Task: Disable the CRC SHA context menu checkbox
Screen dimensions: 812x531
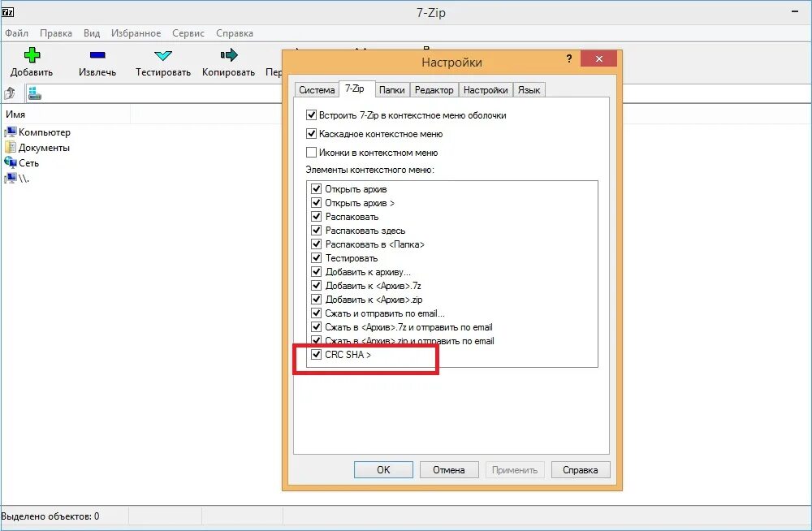Action: coord(316,354)
